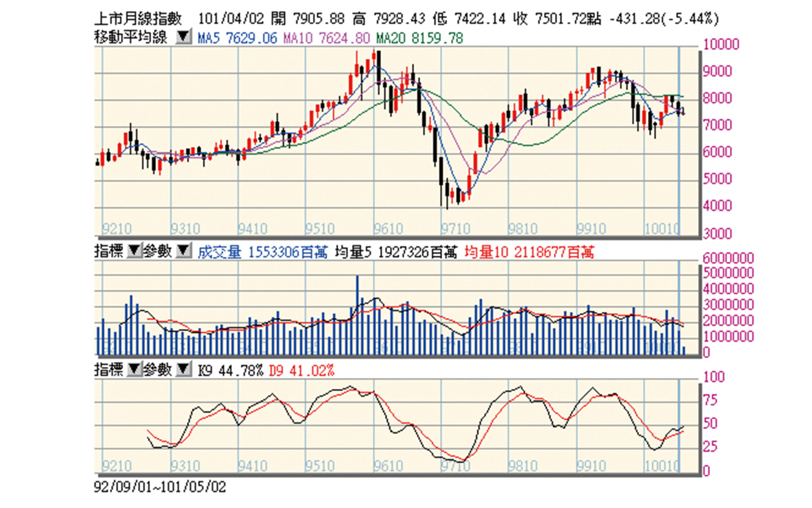The width and height of the screenshot is (812, 508).
Task: Select the K9 44.78% indicator value
Action: [x=230, y=370]
